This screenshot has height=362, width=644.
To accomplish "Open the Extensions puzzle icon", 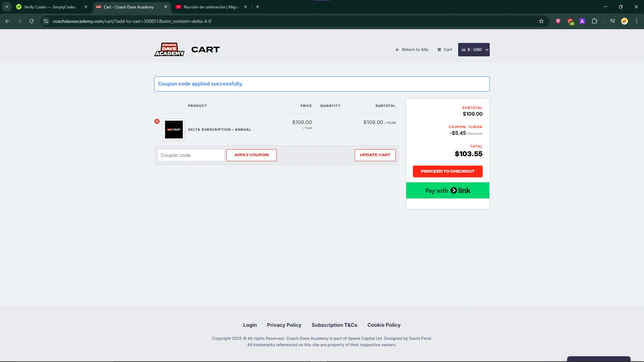I will (595, 21).
